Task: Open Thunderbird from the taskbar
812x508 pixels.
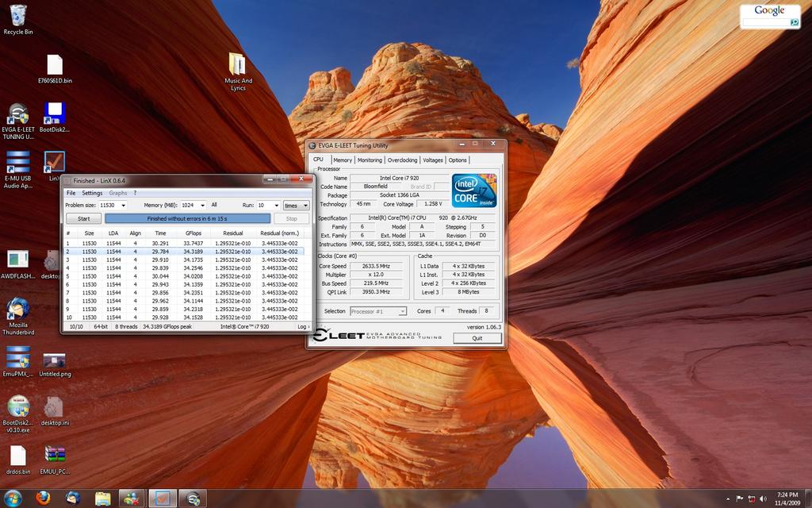Action: pos(72,498)
